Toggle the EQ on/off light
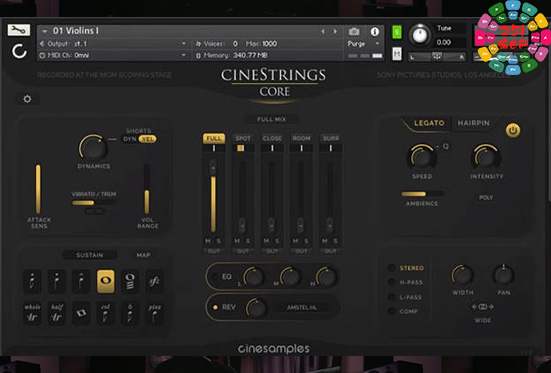The image size is (551, 373). [215, 277]
